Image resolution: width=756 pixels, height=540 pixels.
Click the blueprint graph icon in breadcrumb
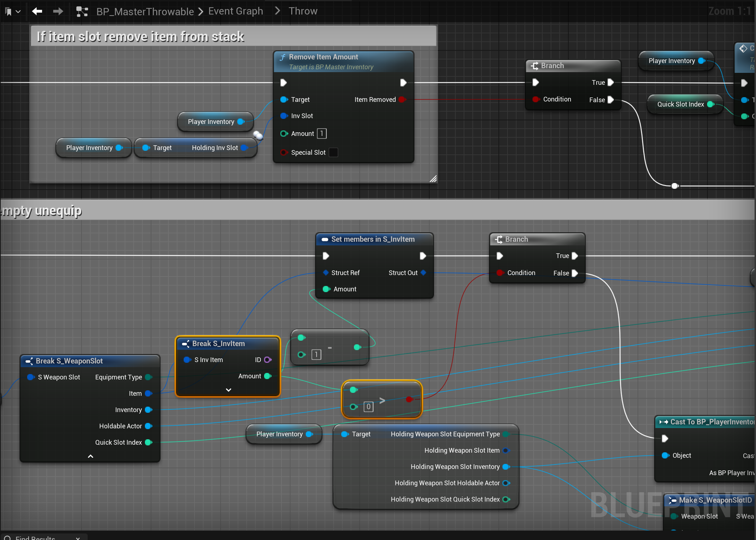[82, 12]
